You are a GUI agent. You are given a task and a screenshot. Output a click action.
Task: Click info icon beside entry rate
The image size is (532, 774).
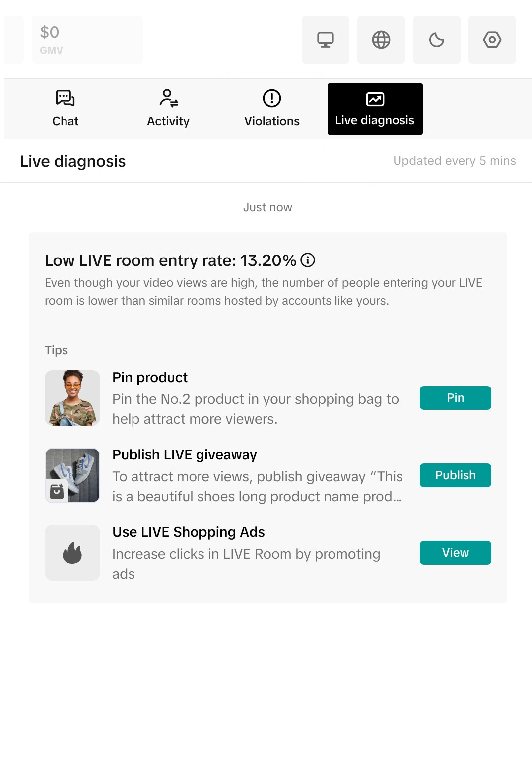(x=308, y=260)
